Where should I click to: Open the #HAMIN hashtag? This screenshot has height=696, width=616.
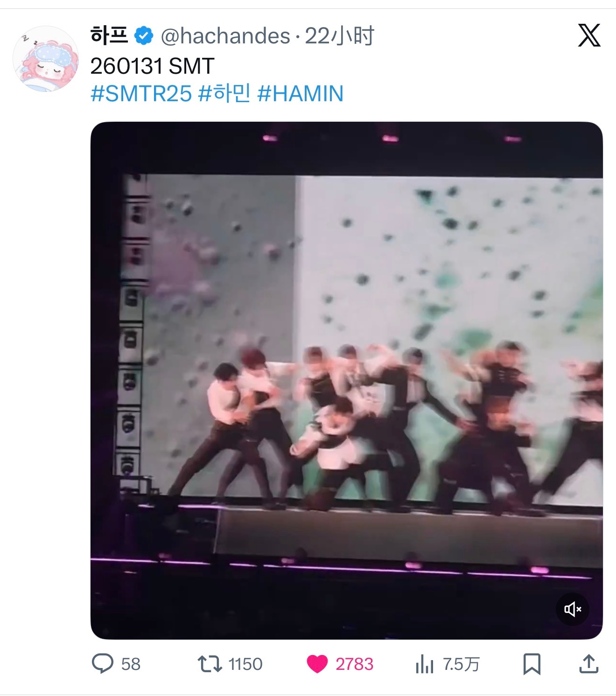click(x=301, y=93)
